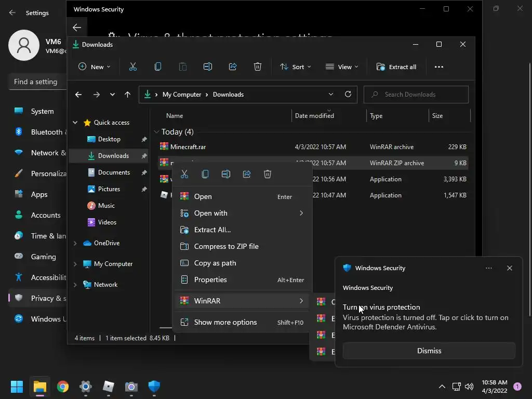Open recent locations dropdown arrow
Image resolution: width=532 pixels, height=399 pixels.
coord(112,95)
